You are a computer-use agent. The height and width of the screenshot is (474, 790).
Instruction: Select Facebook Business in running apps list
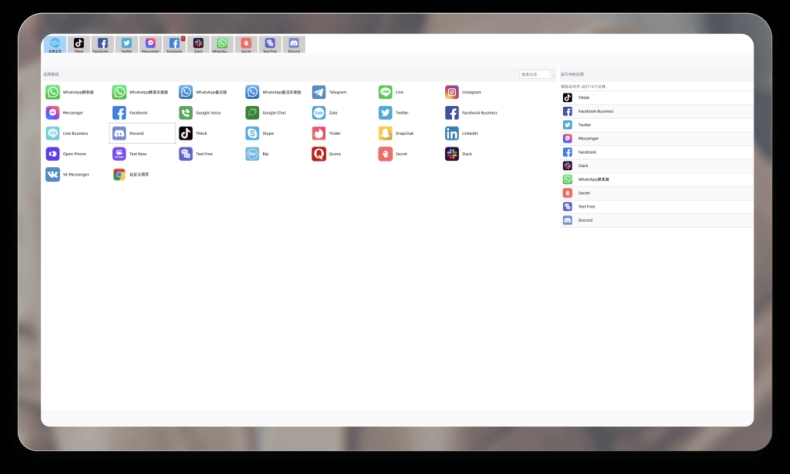[596, 111]
